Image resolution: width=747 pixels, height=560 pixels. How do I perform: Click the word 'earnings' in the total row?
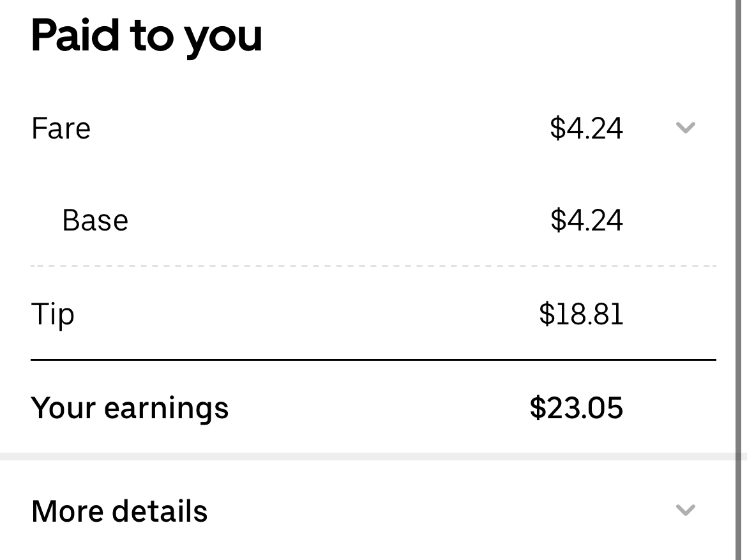click(x=167, y=409)
